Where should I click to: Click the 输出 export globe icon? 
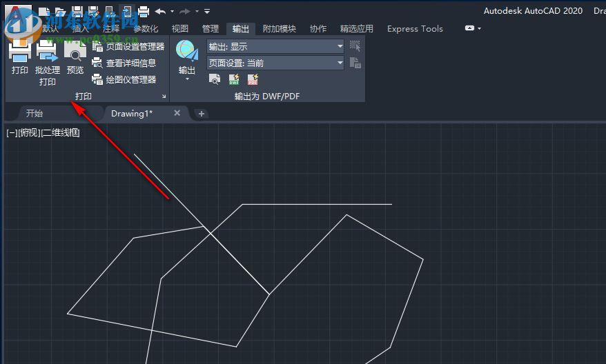186,51
